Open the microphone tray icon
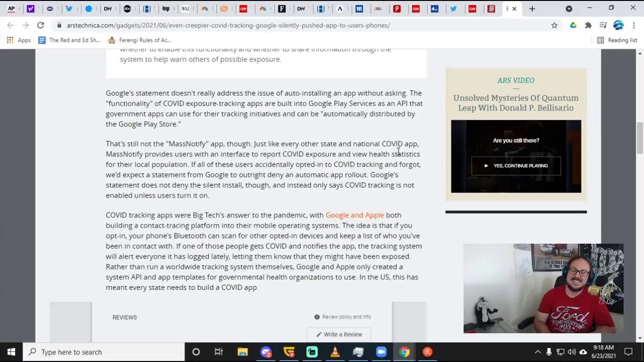Viewport: 644px width, 362px height. [549, 352]
